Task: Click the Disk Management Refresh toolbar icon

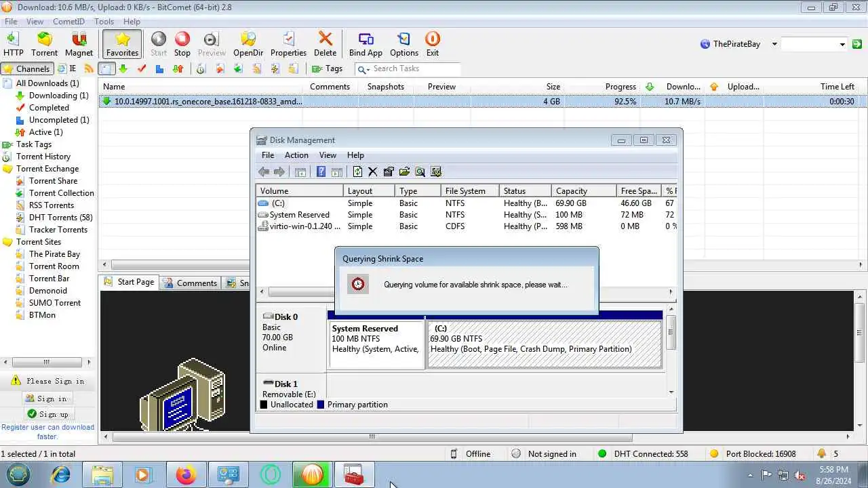Action: (357, 172)
